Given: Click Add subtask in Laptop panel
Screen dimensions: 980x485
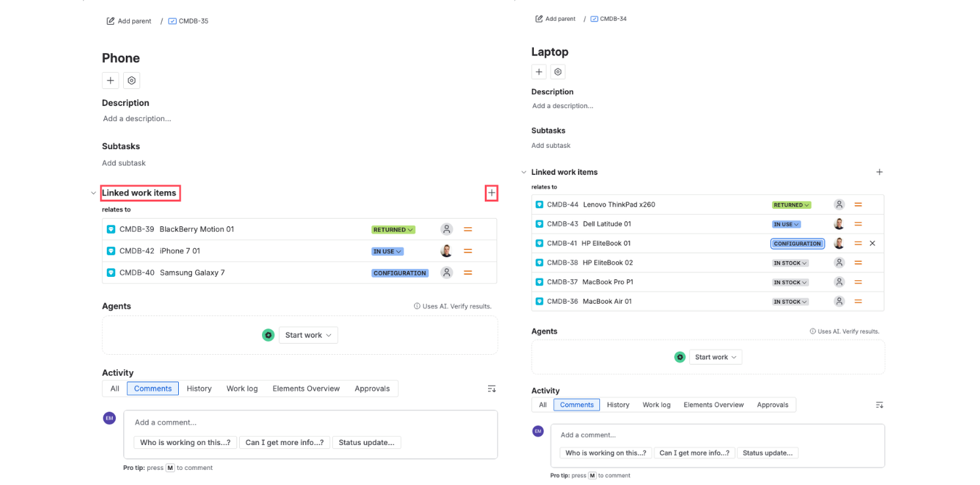Looking at the screenshot, I should tap(551, 146).
